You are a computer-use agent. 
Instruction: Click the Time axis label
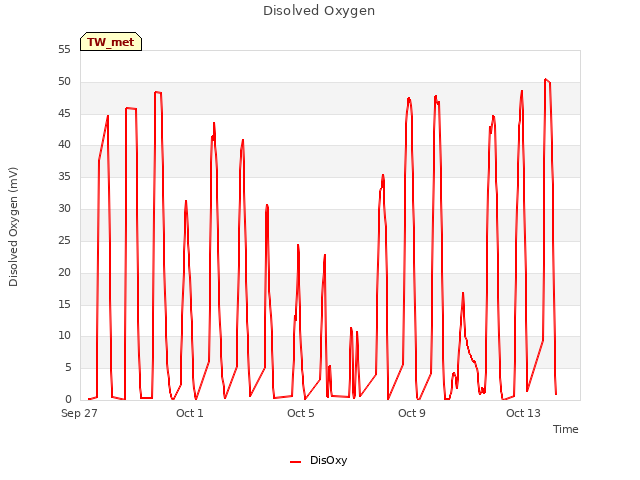(565, 429)
